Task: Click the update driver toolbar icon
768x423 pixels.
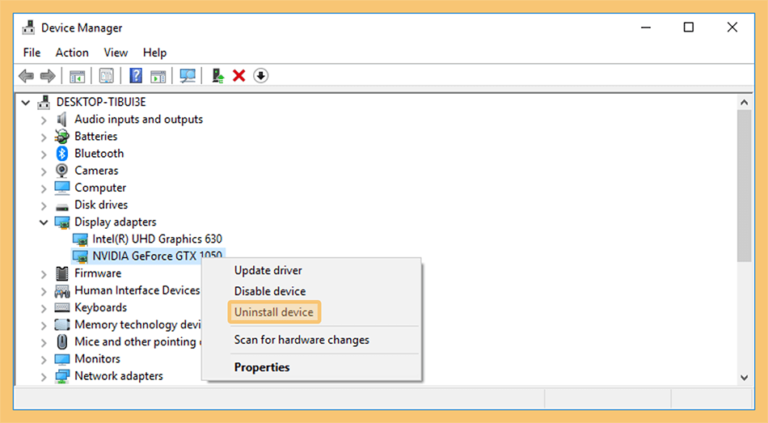Action: pyautogui.click(x=217, y=76)
